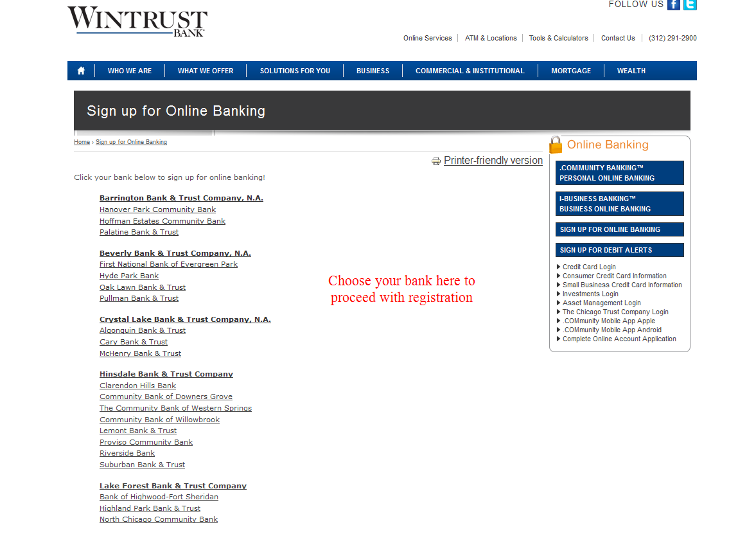Open the WHO WE ARE menu
This screenshot has width=756, height=534.
pos(130,71)
